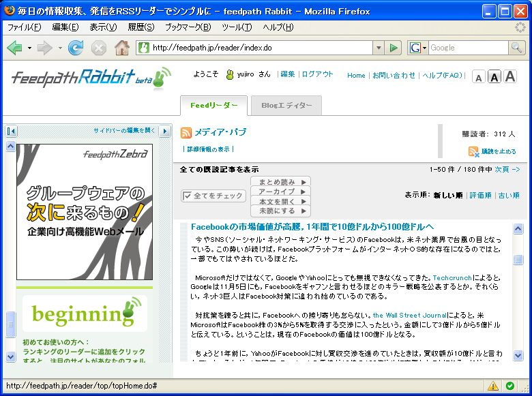Click the sidebar scroll down arrow

pyautogui.click(x=10, y=356)
